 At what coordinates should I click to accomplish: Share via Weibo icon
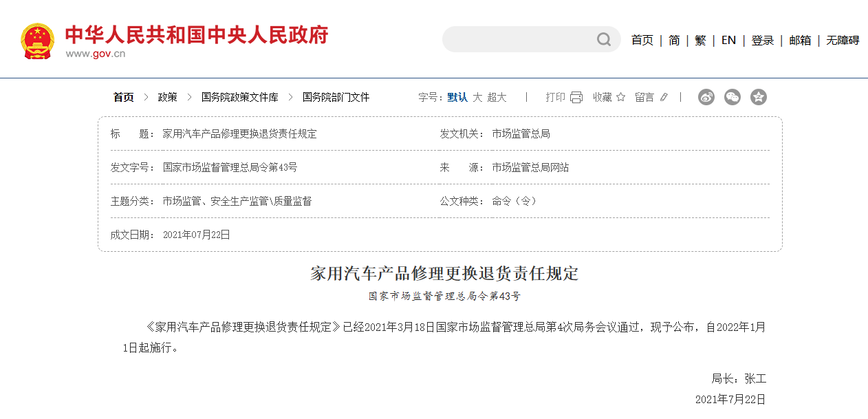tap(706, 97)
